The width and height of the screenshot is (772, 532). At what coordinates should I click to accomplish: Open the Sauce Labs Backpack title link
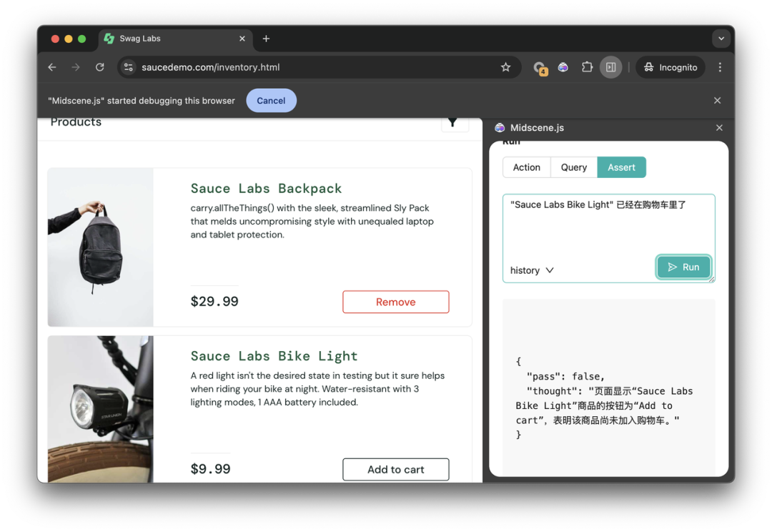point(266,189)
